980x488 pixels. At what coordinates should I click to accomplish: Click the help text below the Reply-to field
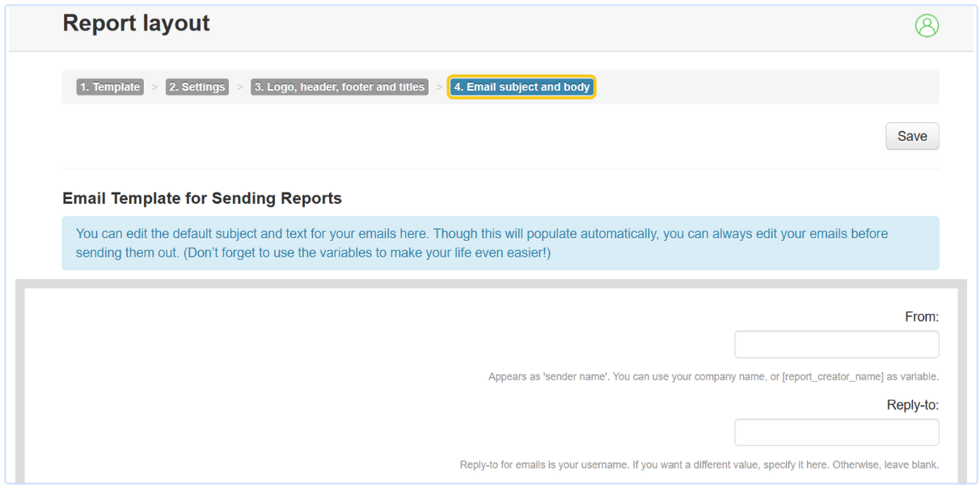tap(699, 465)
